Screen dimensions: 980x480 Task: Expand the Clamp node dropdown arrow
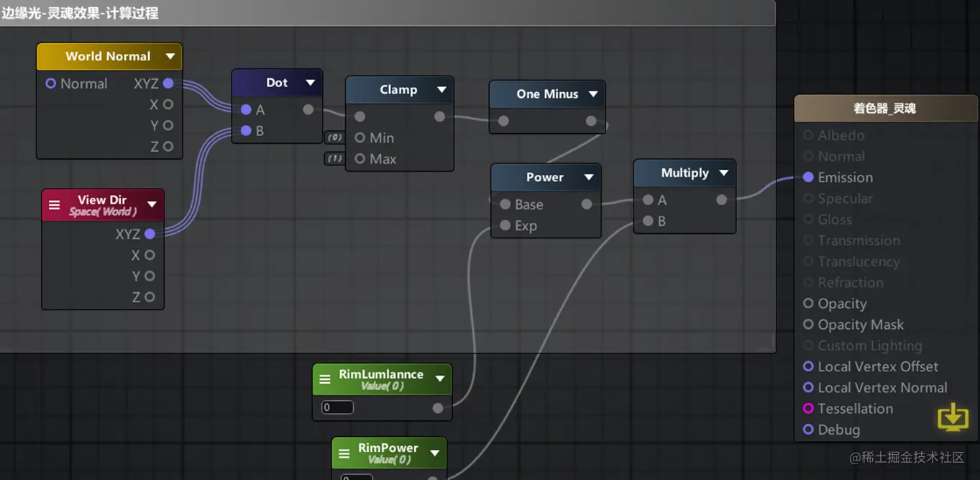click(441, 90)
